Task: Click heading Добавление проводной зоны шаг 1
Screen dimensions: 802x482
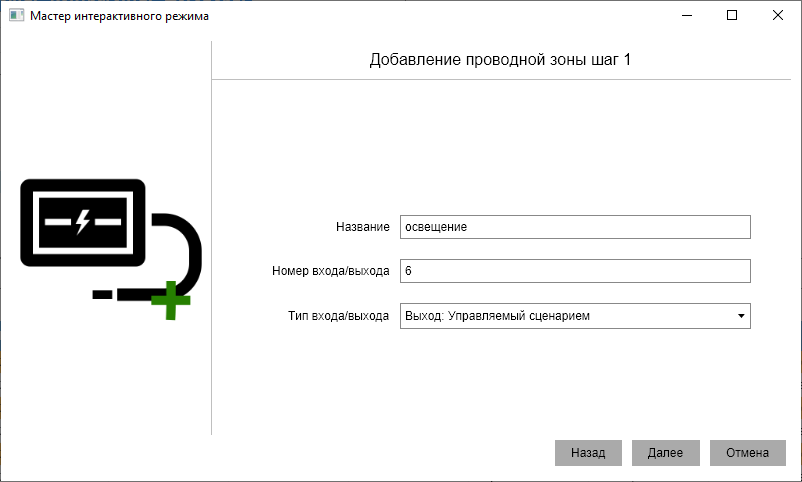Action: coord(500,60)
